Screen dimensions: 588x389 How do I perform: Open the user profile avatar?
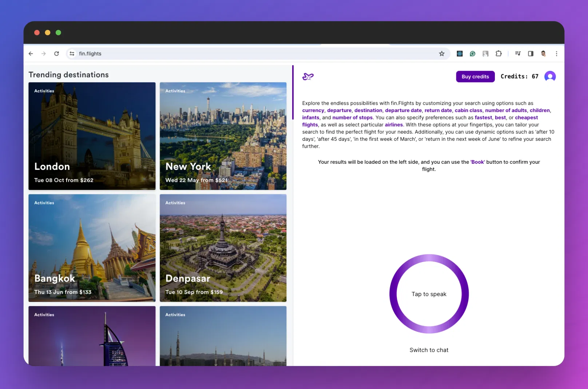tap(550, 76)
